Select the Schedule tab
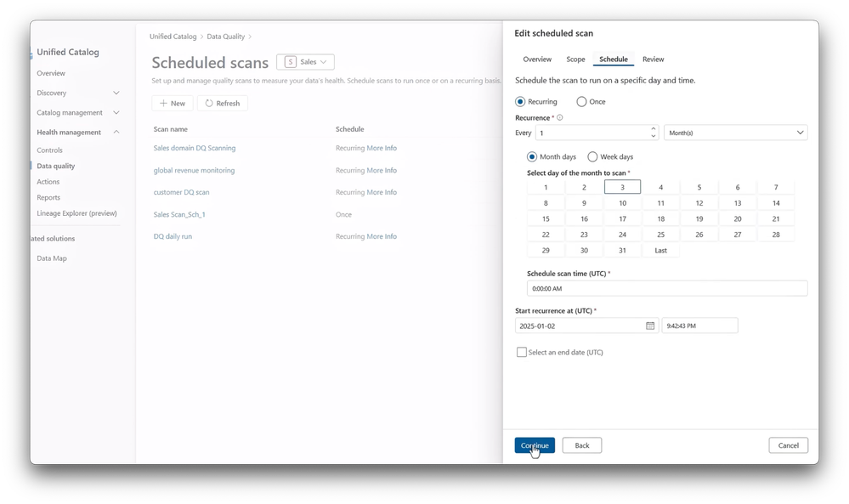This screenshot has height=504, width=849. [614, 59]
